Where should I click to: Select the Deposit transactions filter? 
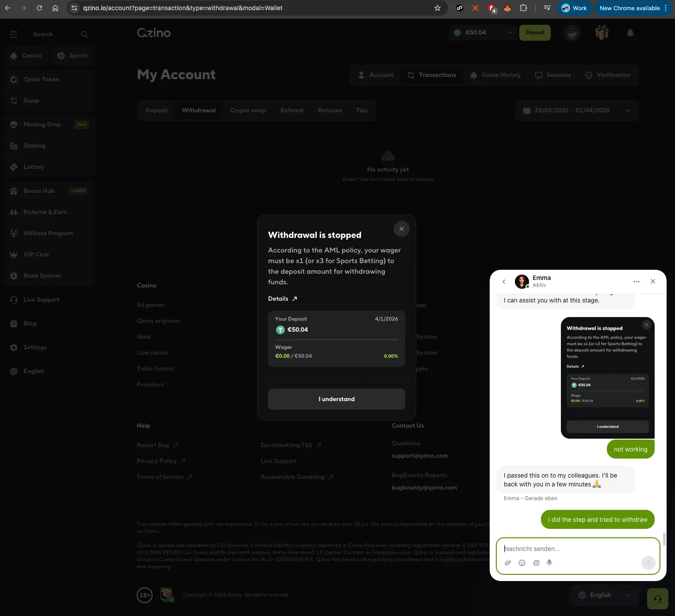pos(157,111)
